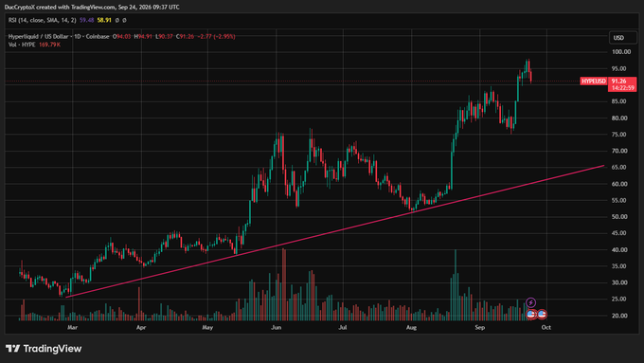This screenshot has width=644, height=363.
Task: Click the 40.00 price axis label
Action: pos(619,249)
